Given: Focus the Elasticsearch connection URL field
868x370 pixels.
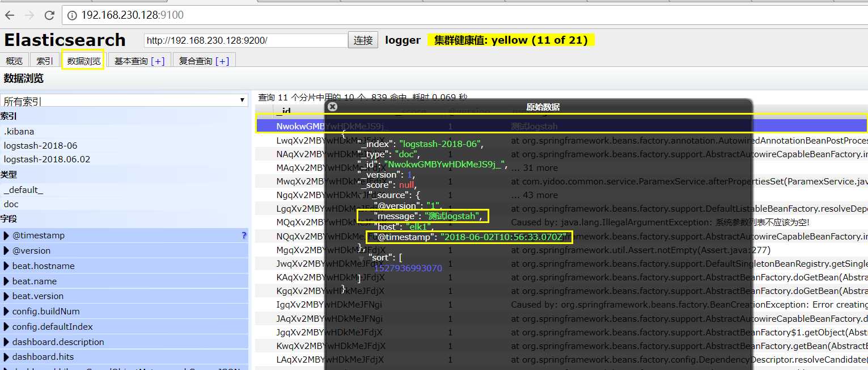Looking at the screenshot, I should [x=245, y=40].
